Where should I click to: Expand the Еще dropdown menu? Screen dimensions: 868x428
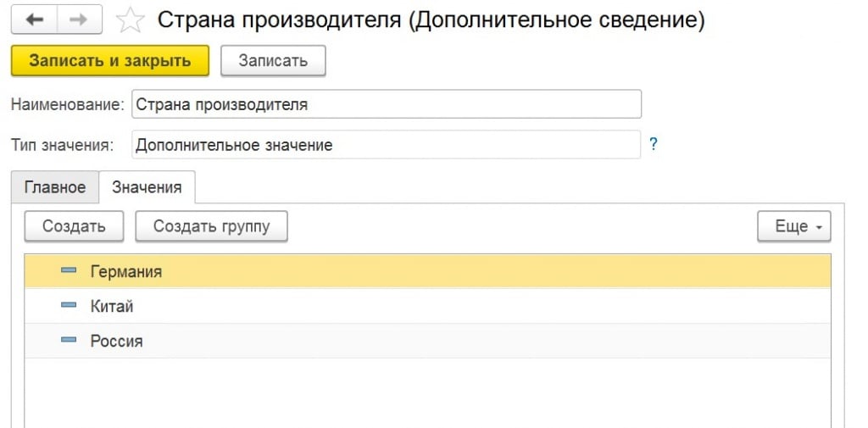[x=793, y=226]
